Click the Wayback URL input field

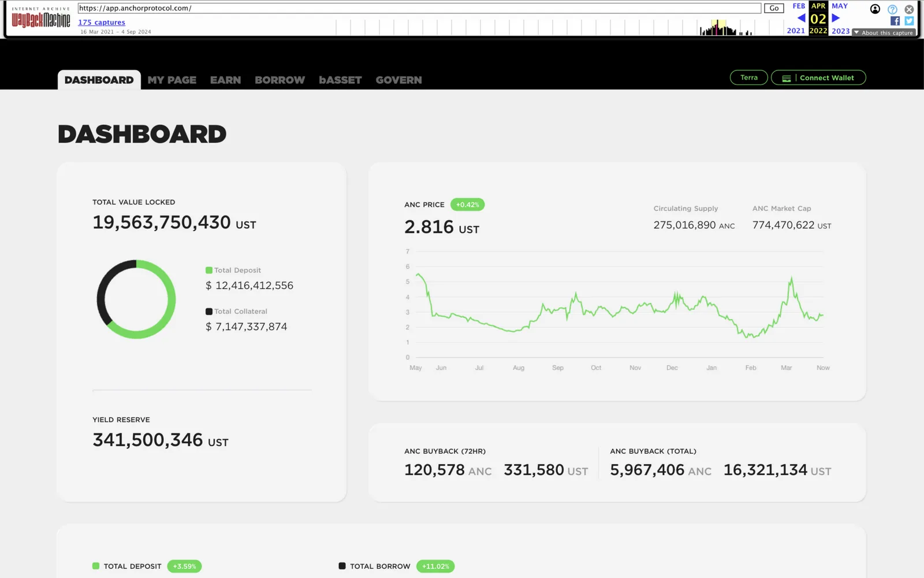point(419,8)
